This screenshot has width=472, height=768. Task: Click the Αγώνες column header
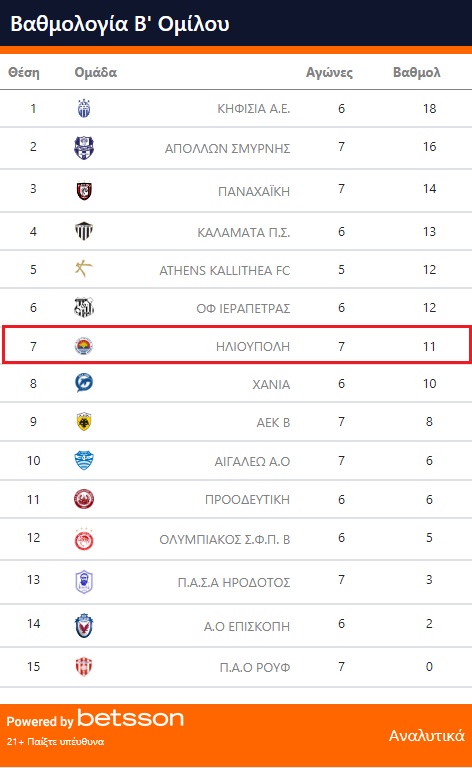329,72
